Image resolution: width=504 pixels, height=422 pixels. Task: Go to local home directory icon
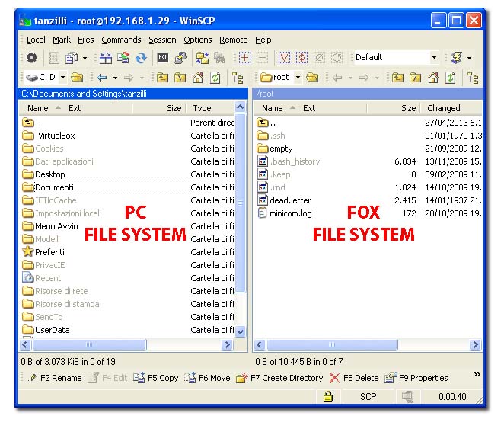pyautogui.click(x=198, y=78)
